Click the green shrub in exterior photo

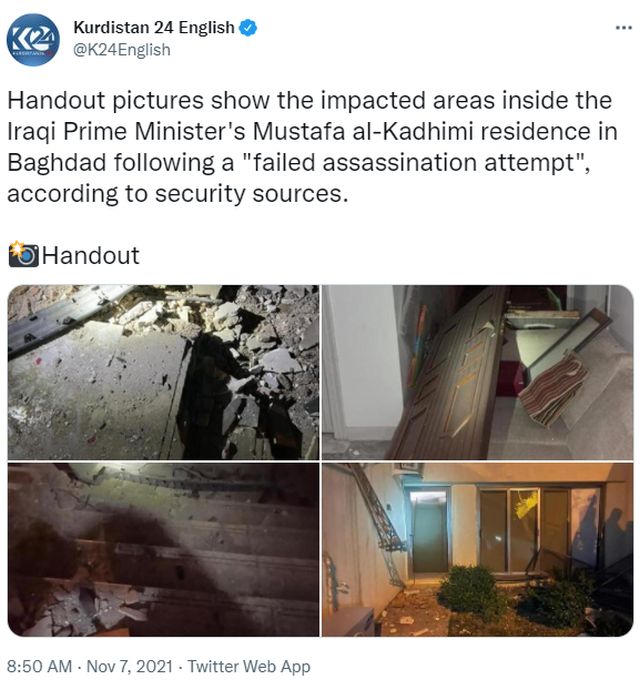tap(471, 592)
